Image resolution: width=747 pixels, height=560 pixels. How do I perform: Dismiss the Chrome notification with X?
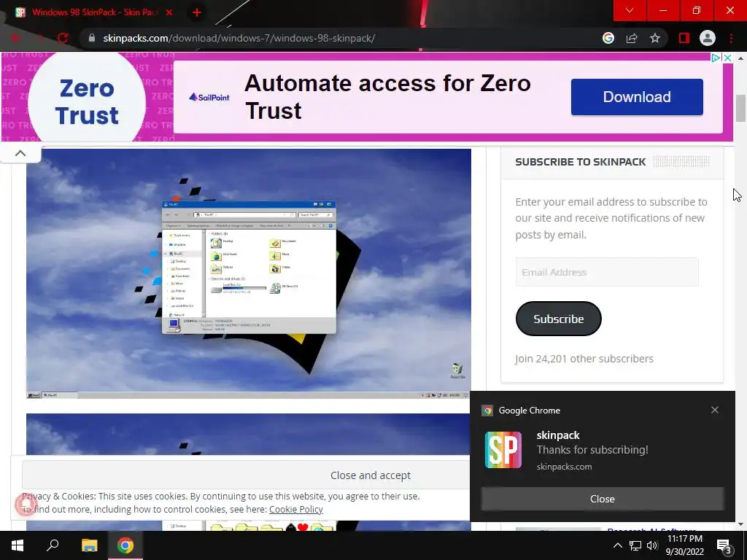(715, 410)
